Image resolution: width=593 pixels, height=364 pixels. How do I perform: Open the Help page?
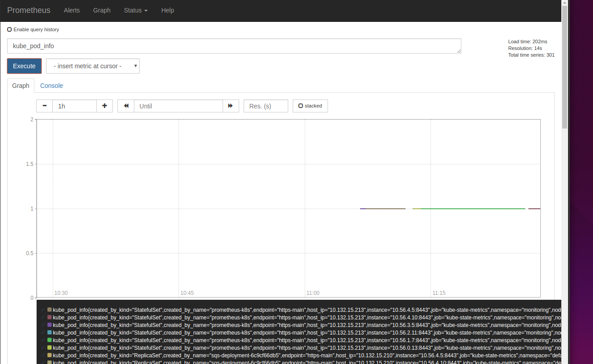click(x=168, y=10)
